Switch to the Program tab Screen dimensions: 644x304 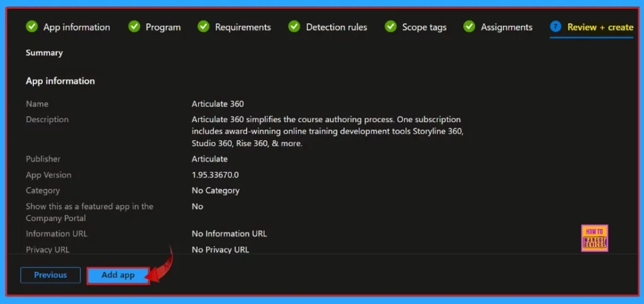pos(163,27)
